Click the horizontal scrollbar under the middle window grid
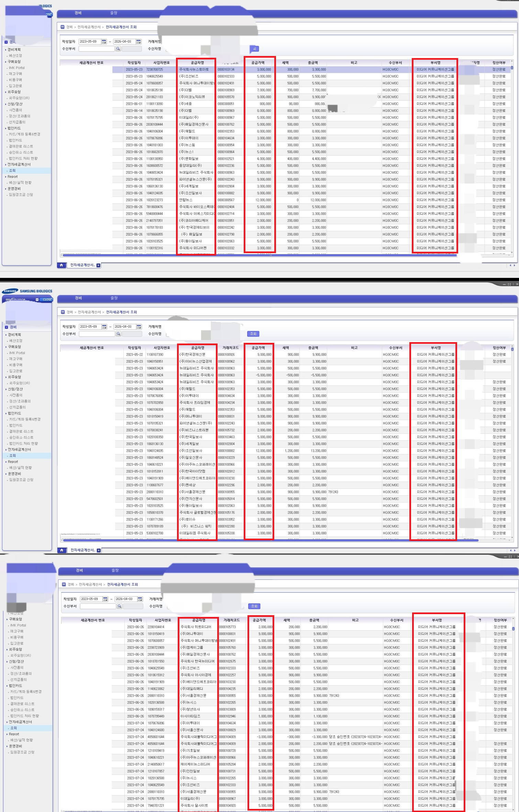Screen dimensions: 519x812 tap(268, 540)
